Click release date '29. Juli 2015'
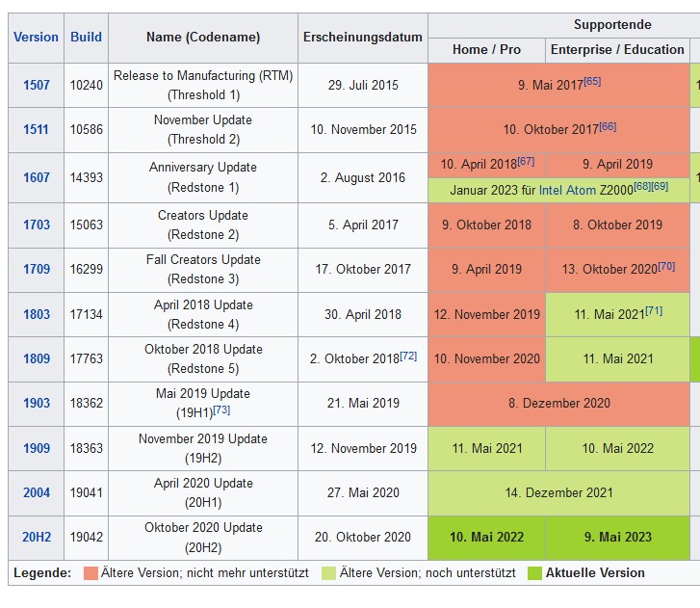This screenshot has width=700, height=608. click(363, 86)
